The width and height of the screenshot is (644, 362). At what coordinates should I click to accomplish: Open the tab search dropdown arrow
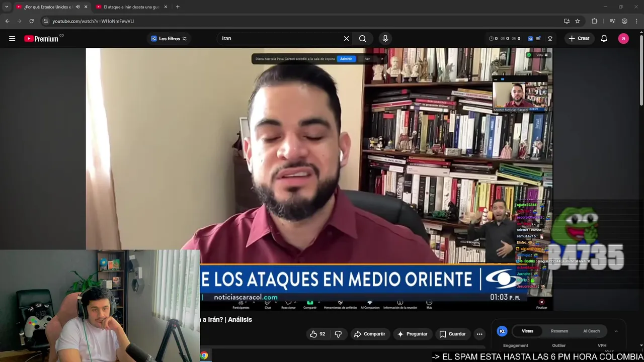[7, 7]
